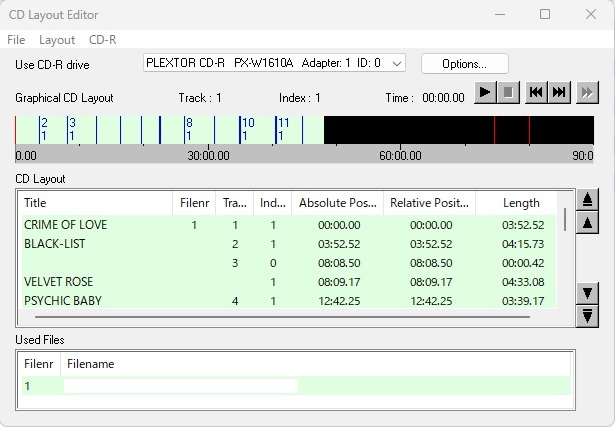
Task: Open the CD-R menu
Action: 103,40
